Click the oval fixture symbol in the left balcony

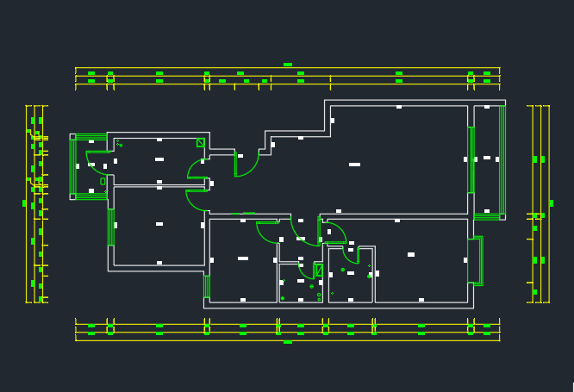pos(103,182)
